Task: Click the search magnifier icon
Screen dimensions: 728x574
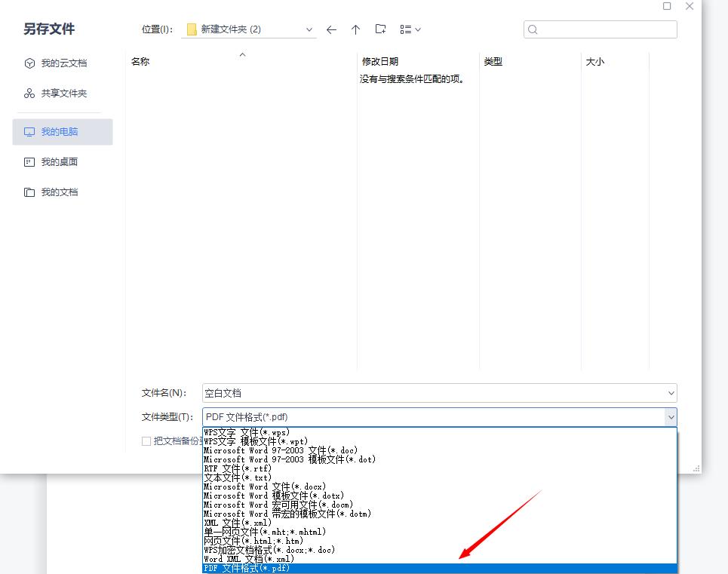Action: [533, 29]
